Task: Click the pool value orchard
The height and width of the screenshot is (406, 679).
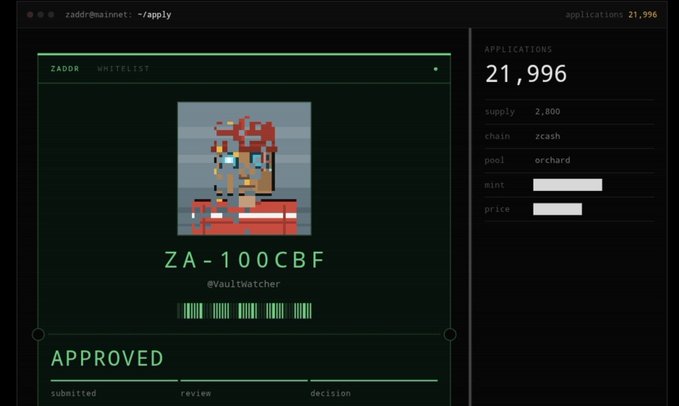Action: (x=552, y=160)
